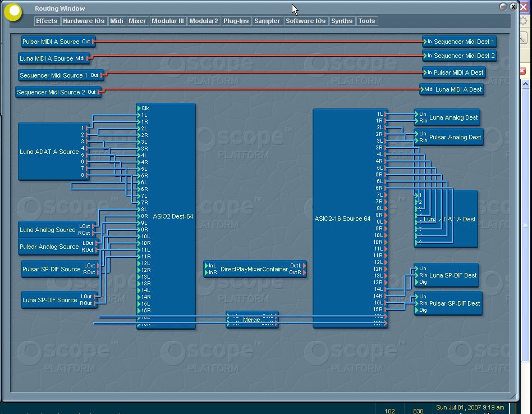Click the InR port of DirectPlayMixerContainer

coord(206,272)
